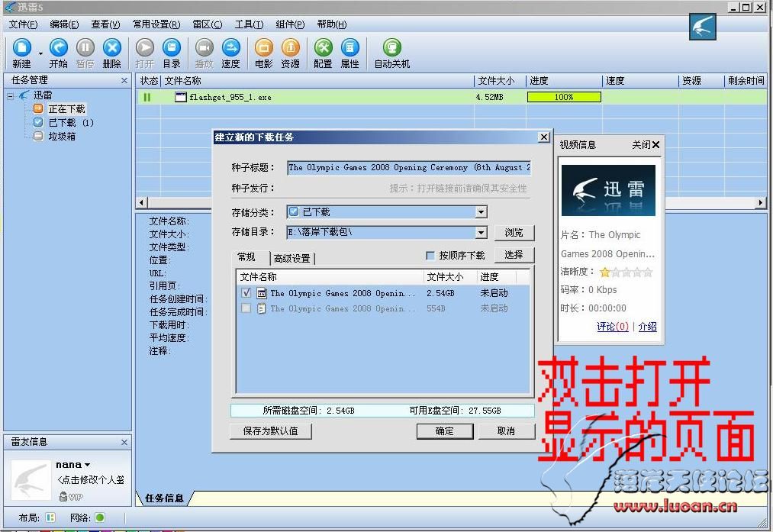Viewport: 773px width, 532px height.
Task: Switch to the 高级设置 tab
Action: [x=291, y=258]
